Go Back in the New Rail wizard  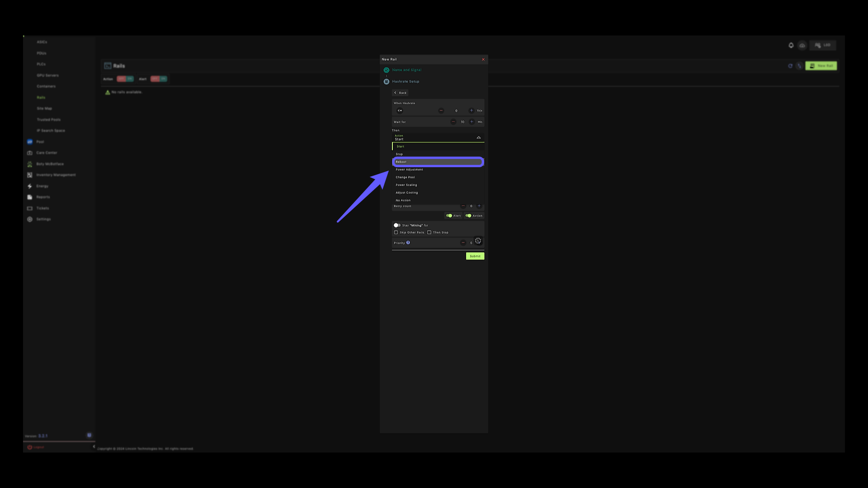[x=400, y=93]
